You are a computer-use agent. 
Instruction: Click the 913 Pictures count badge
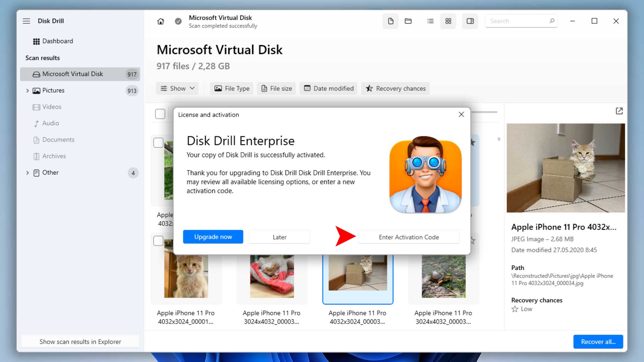click(x=132, y=91)
